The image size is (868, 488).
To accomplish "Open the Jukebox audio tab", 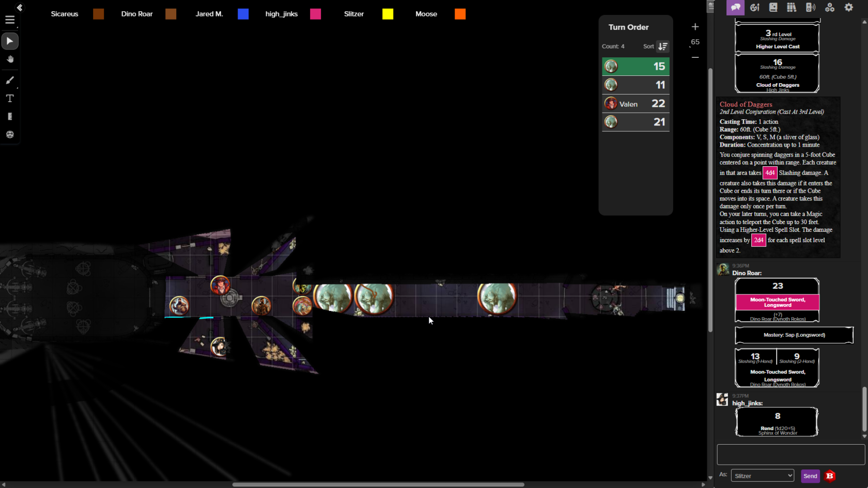I will click(x=811, y=7).
